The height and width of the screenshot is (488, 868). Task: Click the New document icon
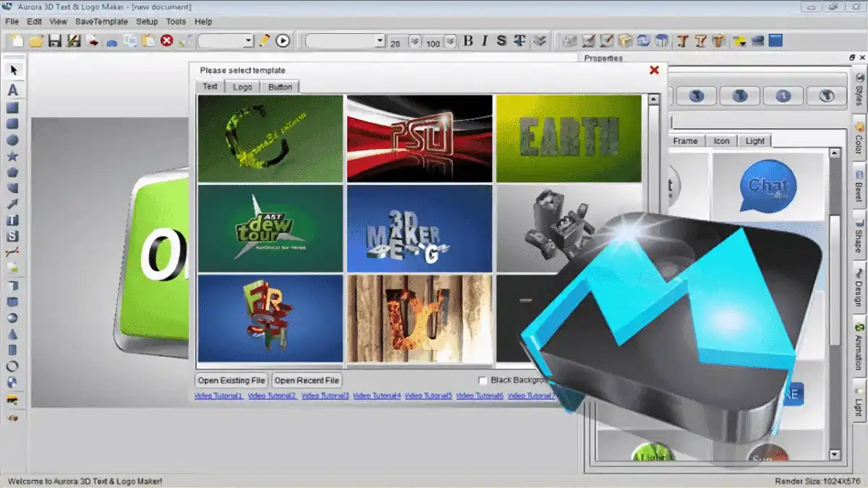[17, 41]
